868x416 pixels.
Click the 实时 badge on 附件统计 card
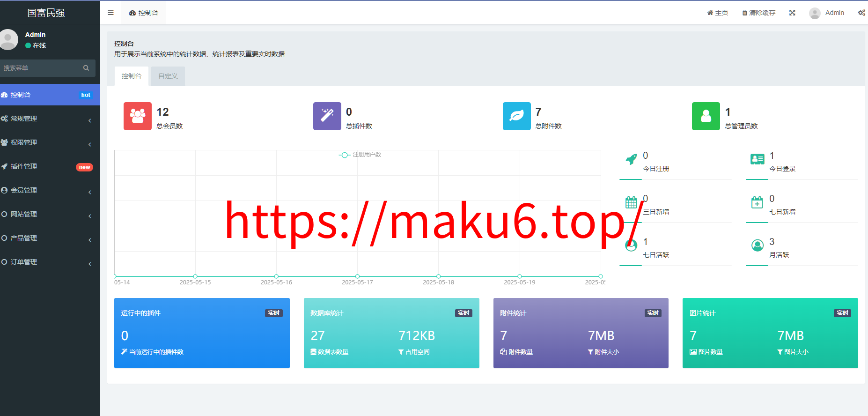(x=653, y=313)
